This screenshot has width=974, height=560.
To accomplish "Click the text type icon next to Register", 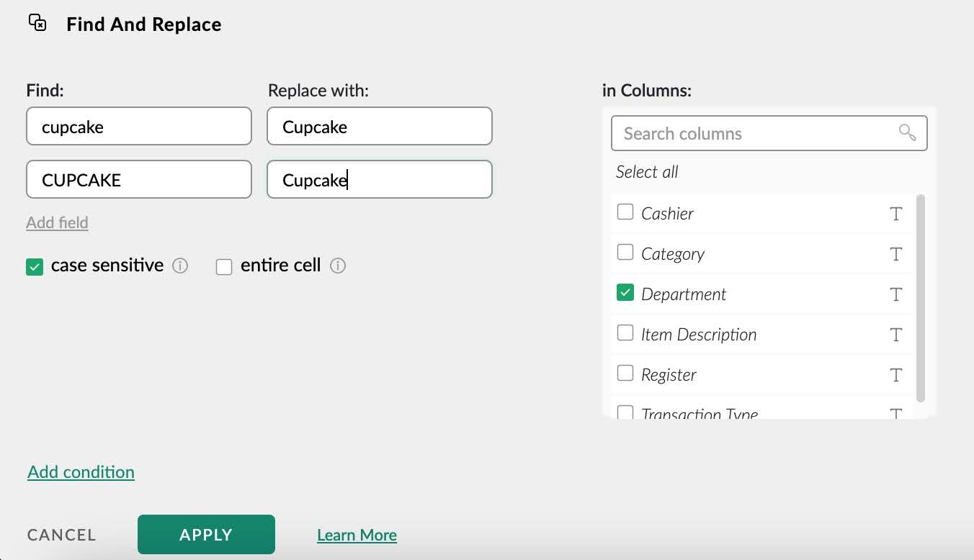I will tap(895, 375).
